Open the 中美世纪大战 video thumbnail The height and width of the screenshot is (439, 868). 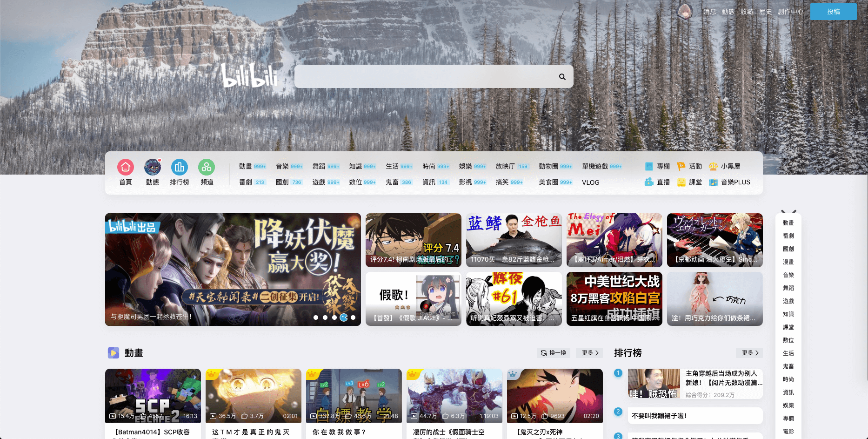pos(614,299)
